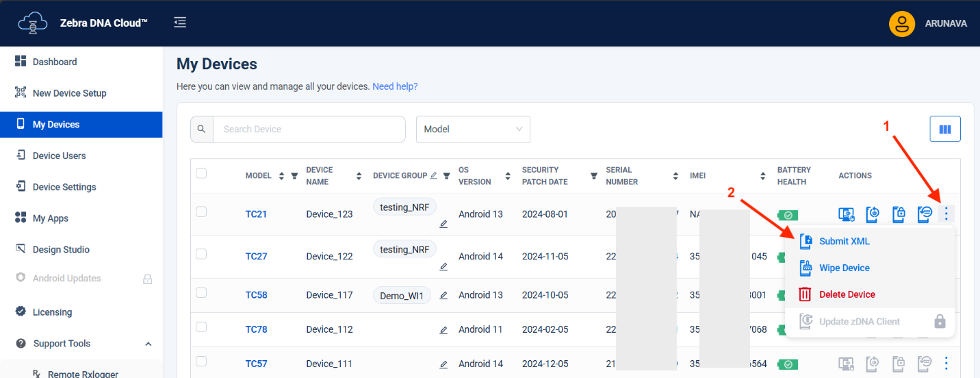Select the TC58 row checkbox

click(201, 293)
